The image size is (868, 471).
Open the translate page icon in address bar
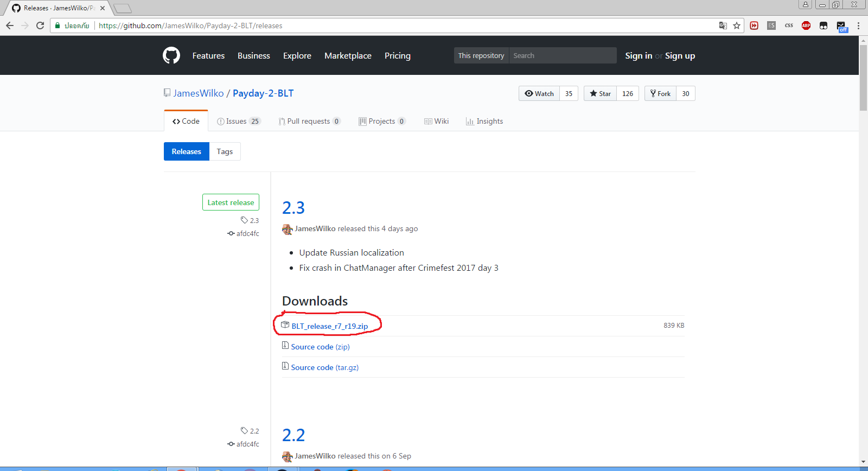tap(723, 26)
